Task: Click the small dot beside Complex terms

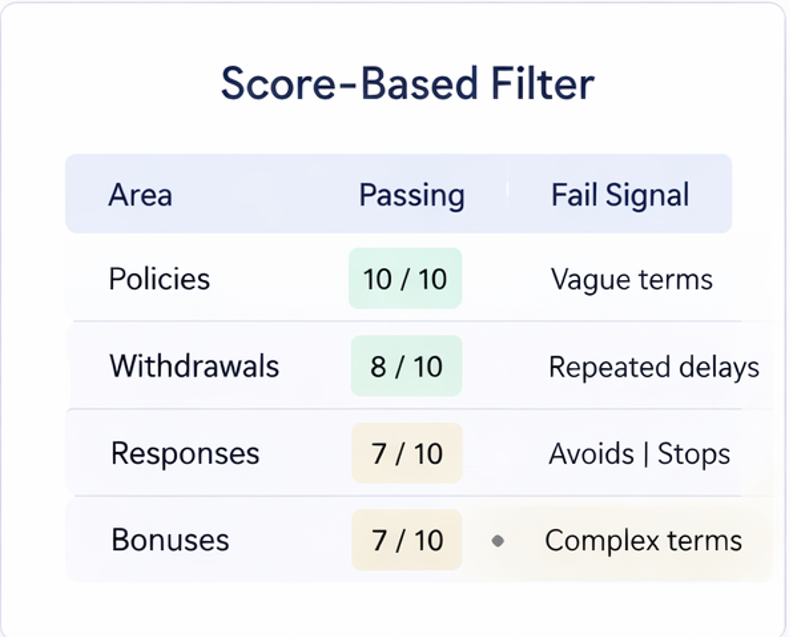Action: point(498,541)
